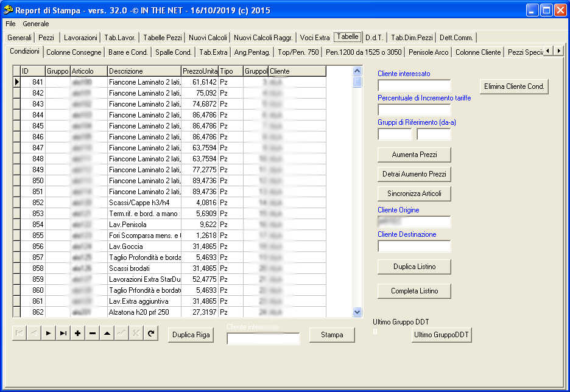Focus the Cliente Destinazione input field

pyautogui.click(x=414, y=246)
